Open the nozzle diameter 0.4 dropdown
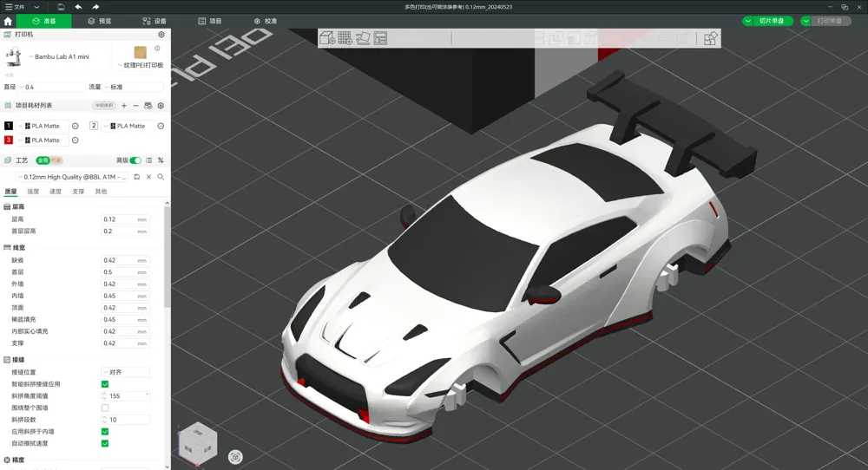The height and width of the screenshot is (470, 868). click(51, 88)
